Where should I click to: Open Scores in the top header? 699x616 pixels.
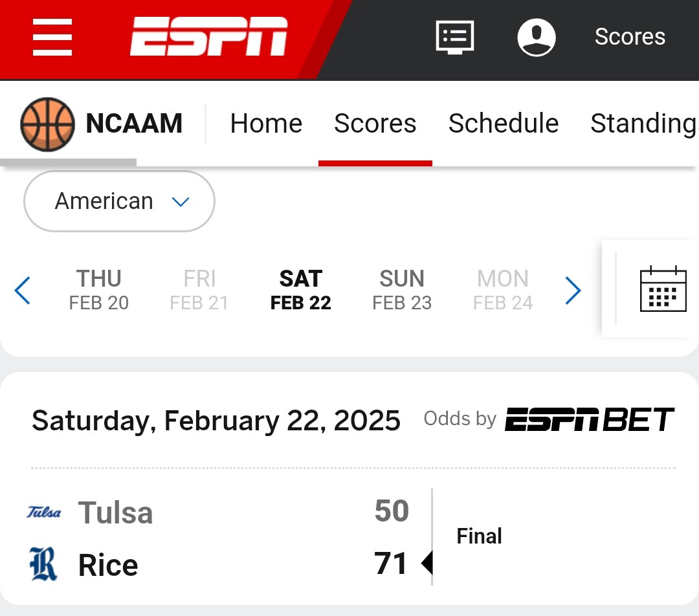pos(629,37)
